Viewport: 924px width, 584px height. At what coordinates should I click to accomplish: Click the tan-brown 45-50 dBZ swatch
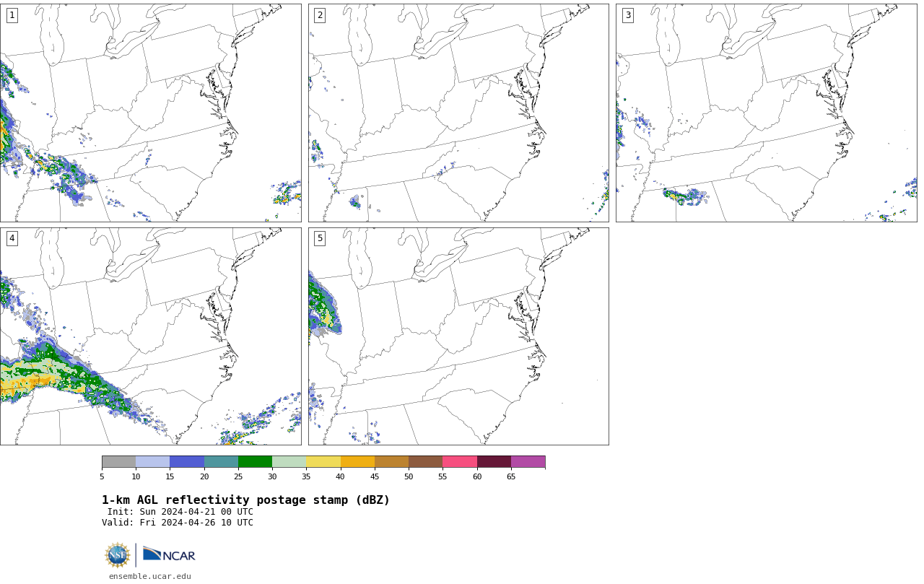point(391,462)
